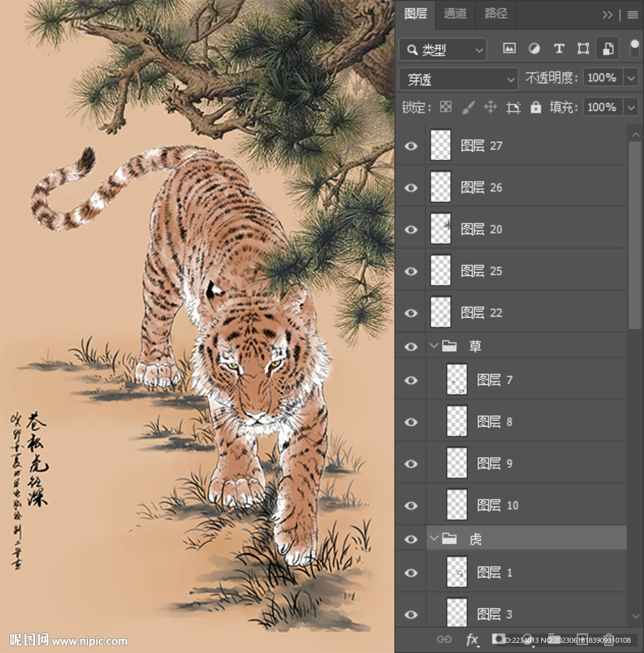
Task: Click the layer list scrollbar thumb
Action: 635,235
